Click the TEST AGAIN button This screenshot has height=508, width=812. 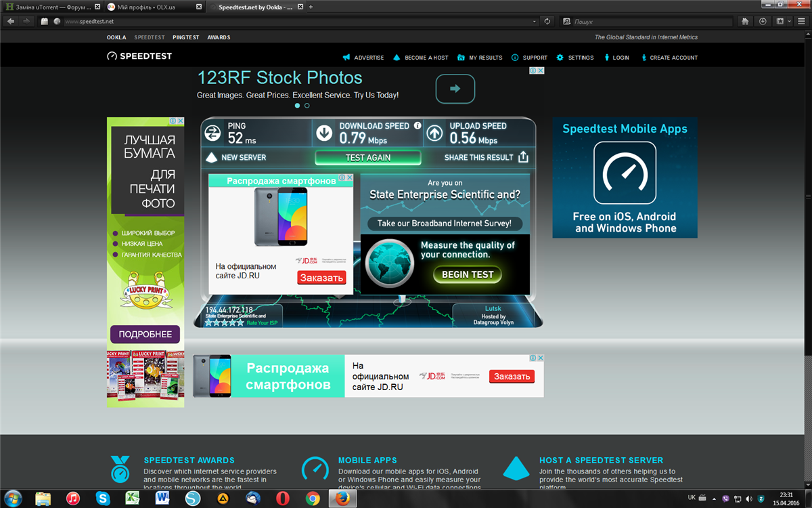click(x=368, y=157)
